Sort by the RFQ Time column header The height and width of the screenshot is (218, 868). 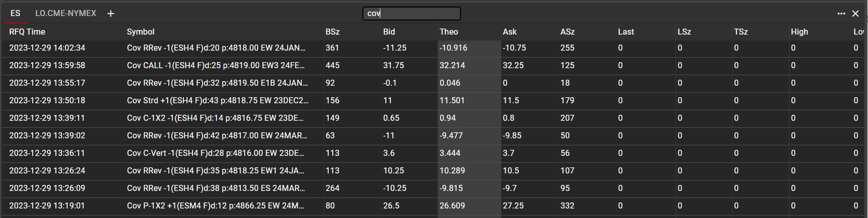pyautogui.click(x=27, y=32)
